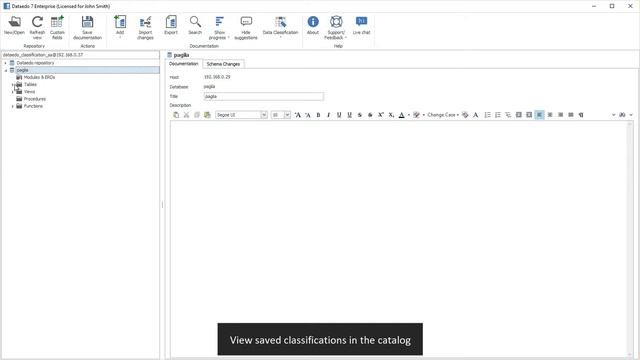Click the multilevel list icon
This screenshot has height=360, width=640.
[508, 115]
